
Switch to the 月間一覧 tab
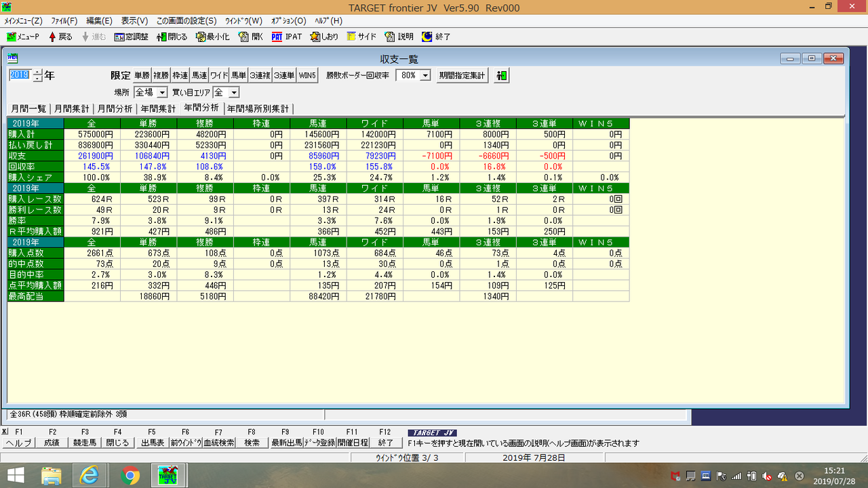(28, 108)
